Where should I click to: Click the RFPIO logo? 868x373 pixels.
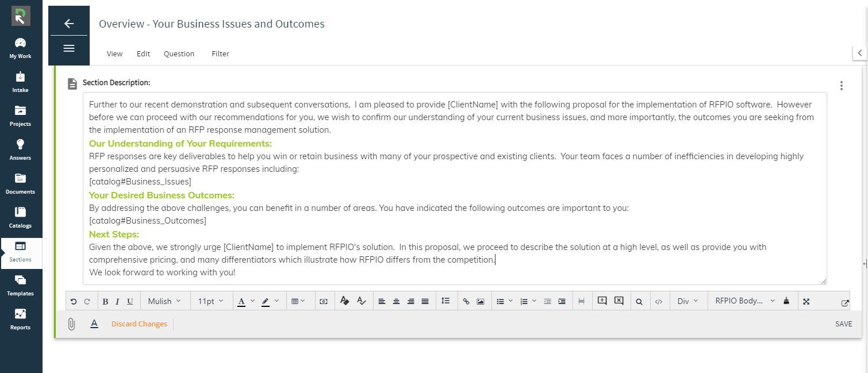pyautogui.click(x=21, y=16)
